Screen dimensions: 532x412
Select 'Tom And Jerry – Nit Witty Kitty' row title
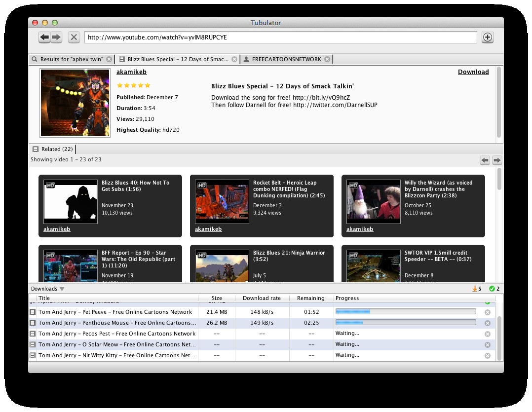116,355
